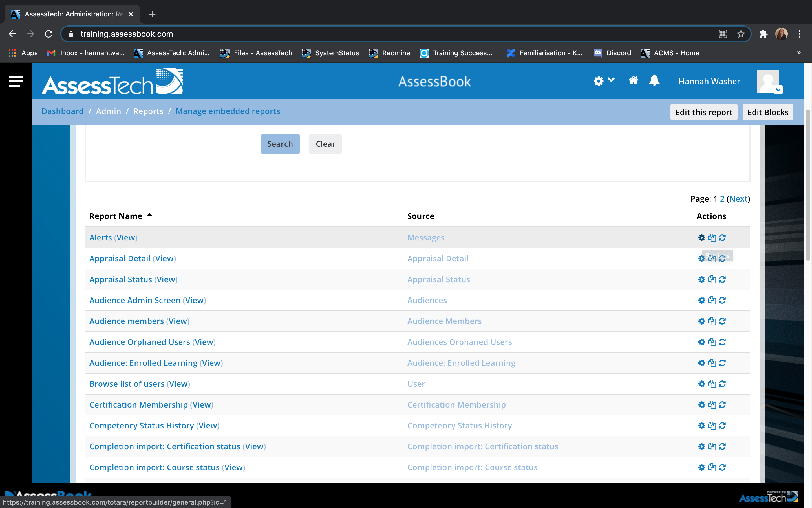Click the Edit Blocks button
Image resolution: width=812 pixels, height=508 pixels.
tap(768, 112)
